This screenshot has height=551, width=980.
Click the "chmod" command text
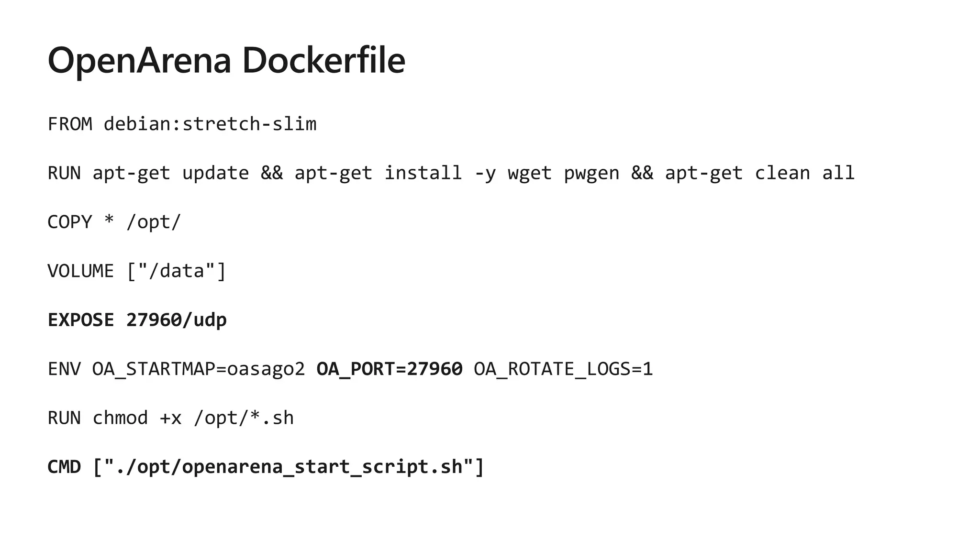tap(120, 418)
